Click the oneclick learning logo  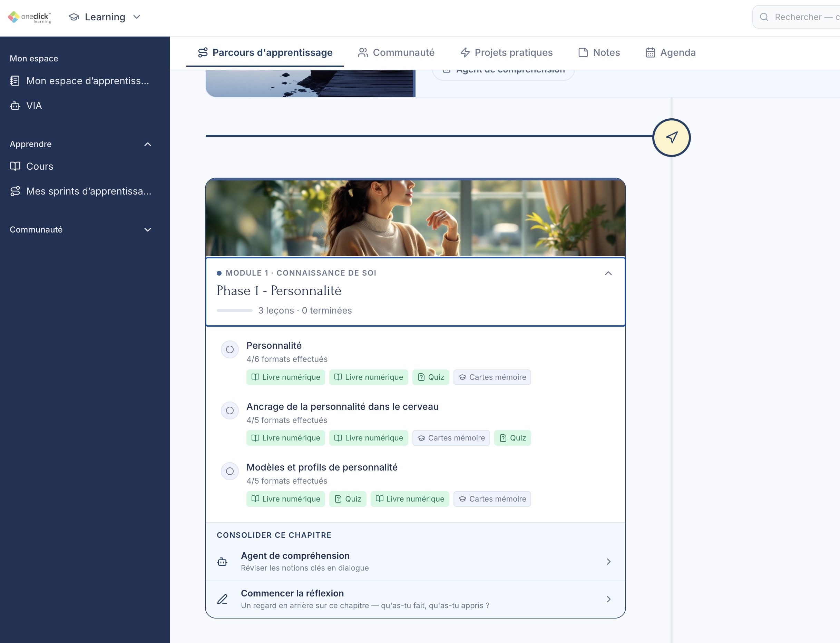[29, 17]
